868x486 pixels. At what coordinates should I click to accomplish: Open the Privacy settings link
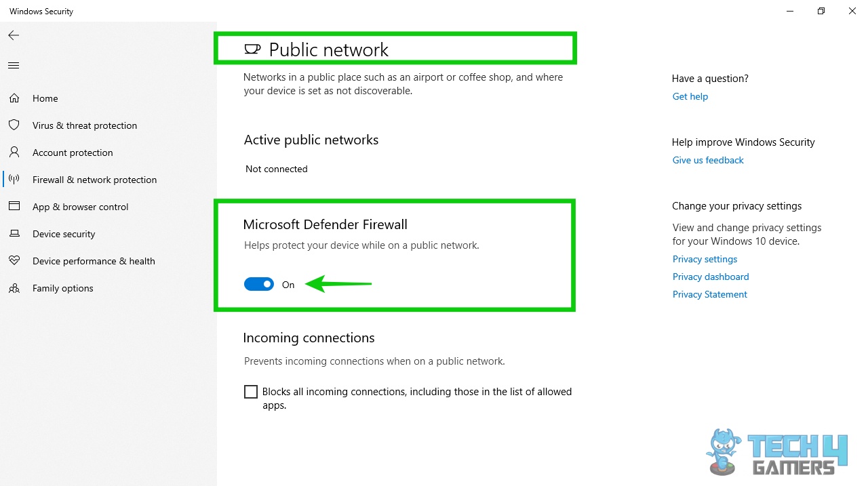(x=705, y=259)
